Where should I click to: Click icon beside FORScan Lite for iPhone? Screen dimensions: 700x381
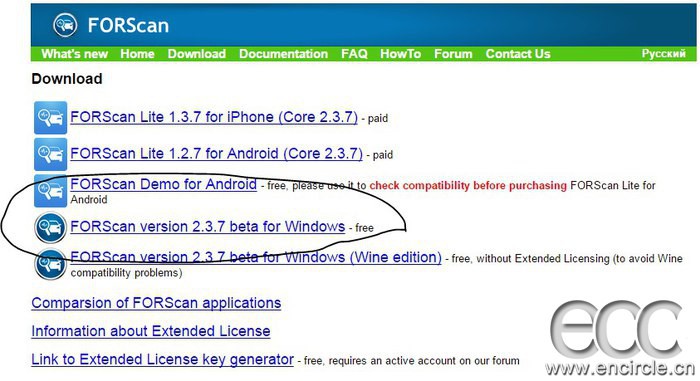(x=50, y=117)
